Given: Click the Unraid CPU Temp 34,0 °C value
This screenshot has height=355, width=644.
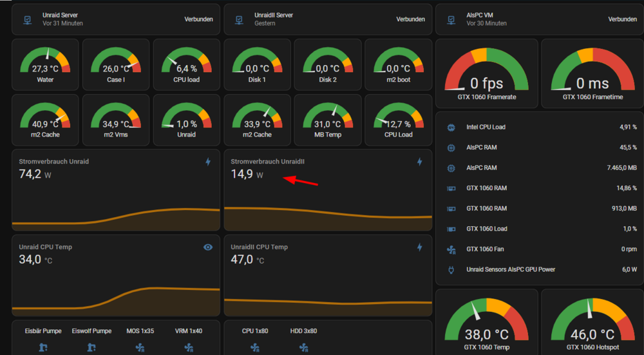Looking at the screenshot, I should pos(35,260).
